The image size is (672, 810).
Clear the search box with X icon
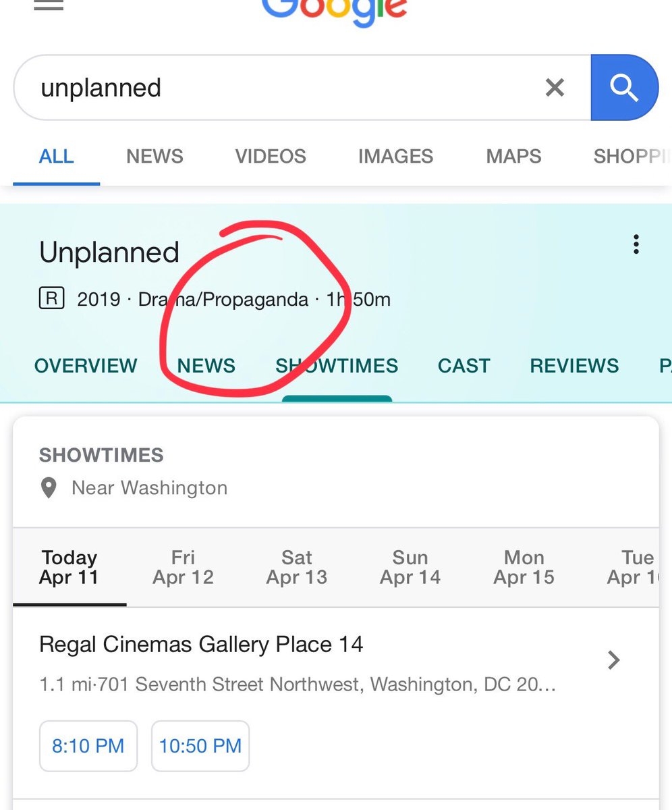click(555, 87)
